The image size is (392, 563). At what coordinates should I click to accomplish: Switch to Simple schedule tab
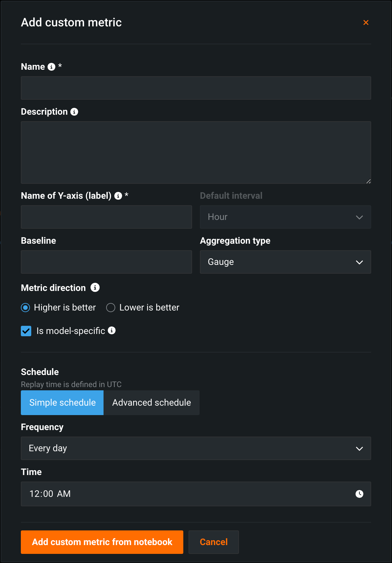[62, 403]
